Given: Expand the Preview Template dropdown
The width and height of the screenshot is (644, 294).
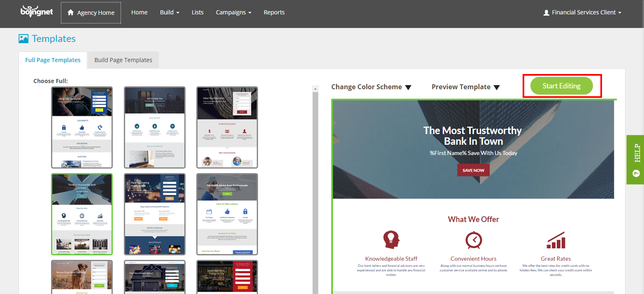Looking at the screenshot, I should [x=466, y=87].
